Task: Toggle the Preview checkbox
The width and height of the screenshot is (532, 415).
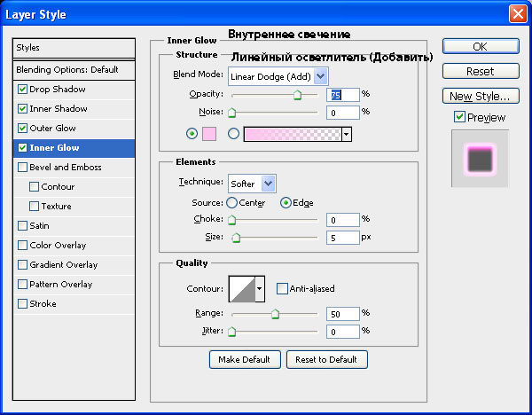Action: [x=459, y=117]
